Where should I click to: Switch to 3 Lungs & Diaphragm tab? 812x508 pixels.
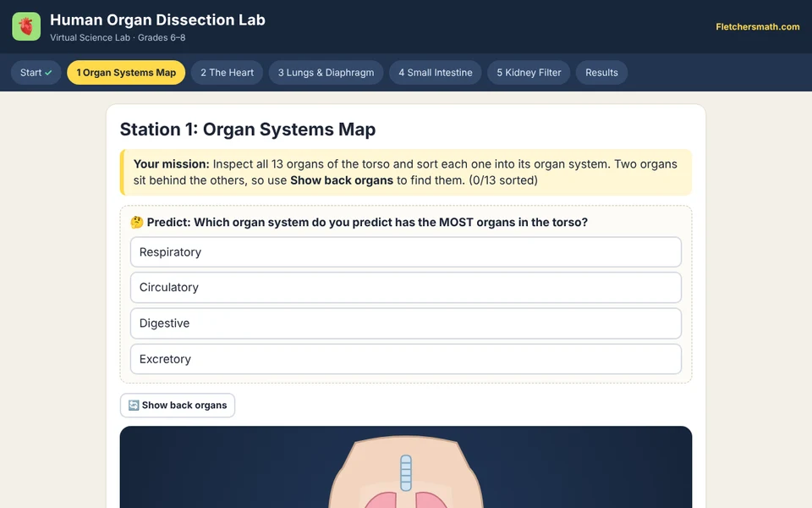326,73
